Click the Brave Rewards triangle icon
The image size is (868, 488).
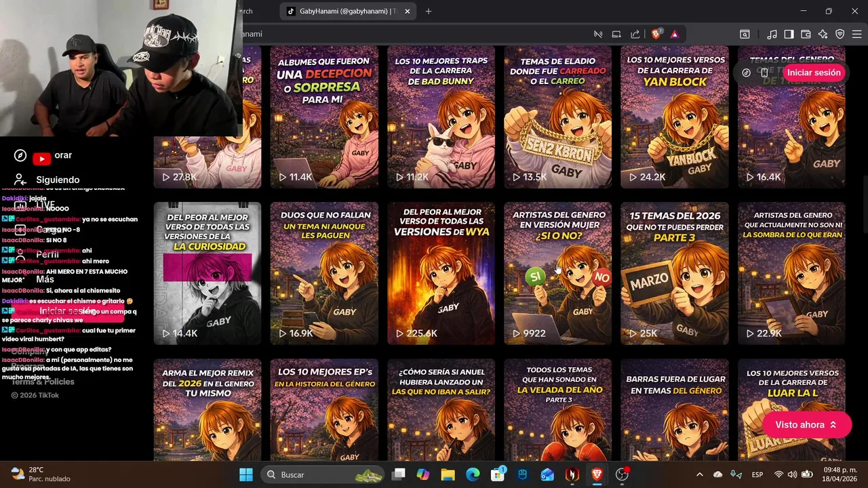(x=675, y=34)
